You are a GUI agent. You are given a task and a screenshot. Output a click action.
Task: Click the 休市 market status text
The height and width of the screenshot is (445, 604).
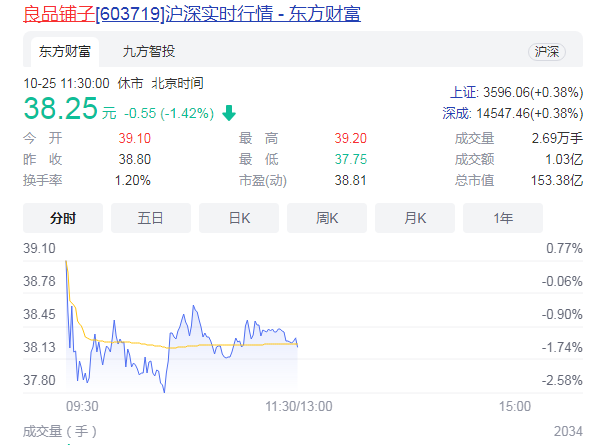pyautogui.click(x=130, y=83)
